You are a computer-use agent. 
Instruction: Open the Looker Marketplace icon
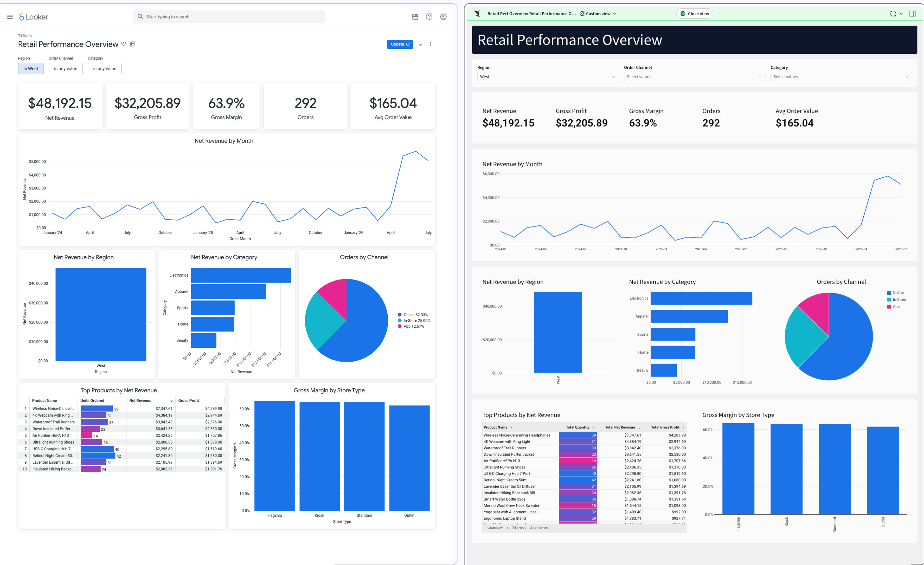415,17
